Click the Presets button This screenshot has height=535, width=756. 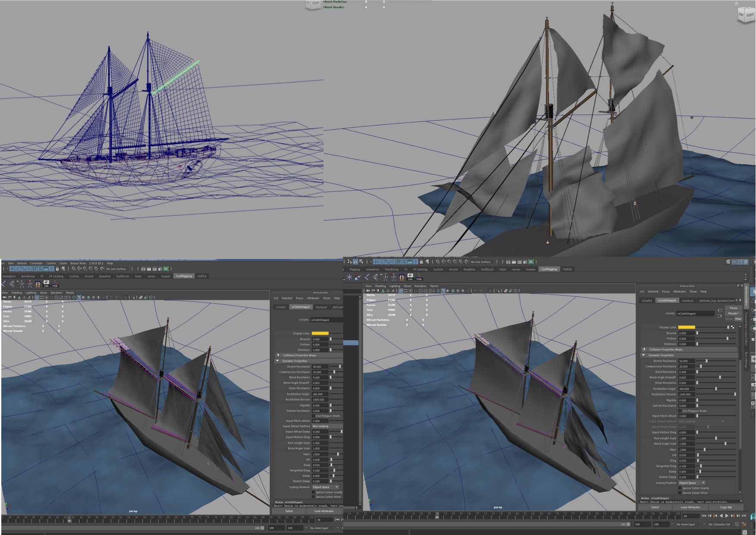point(733,313)
